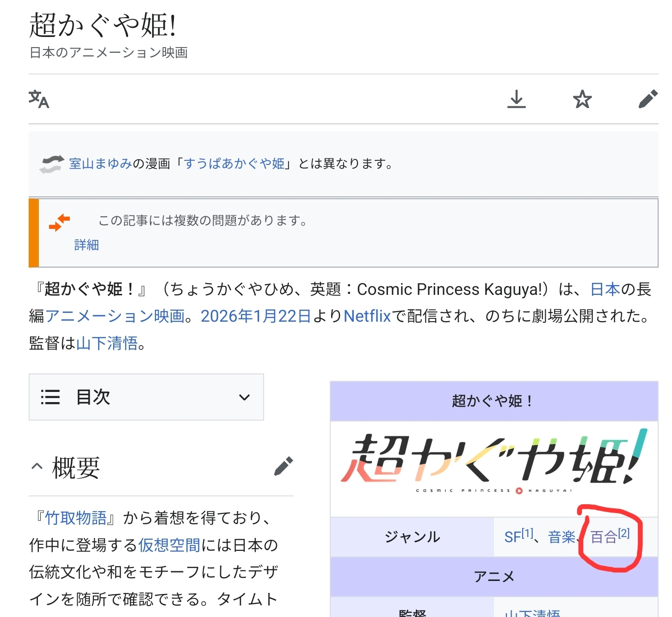Image resolution: width=672 pixels, height=617 pixels.
Task: Open the language translation icon
Action: (x=39, y=99)
